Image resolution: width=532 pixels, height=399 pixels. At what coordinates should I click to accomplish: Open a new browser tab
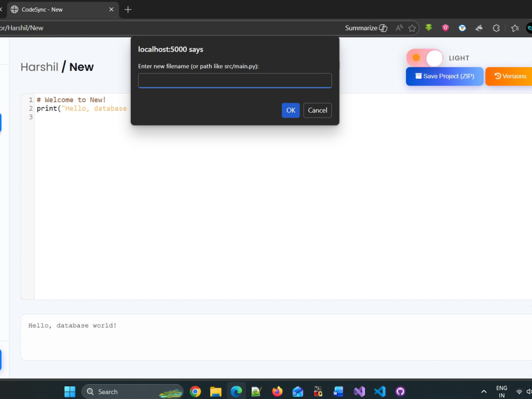pyautogui.click(x=128, y=10)
